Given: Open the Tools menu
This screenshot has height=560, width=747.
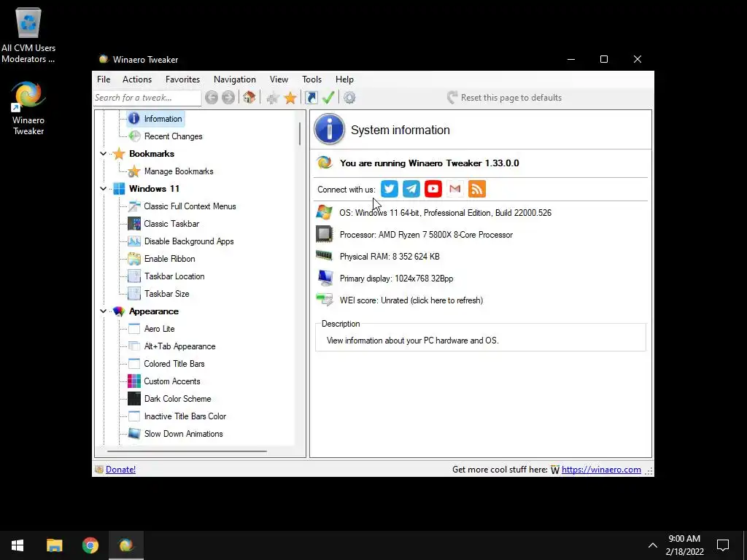Looking at the screenshot, I should coord(311,79).
